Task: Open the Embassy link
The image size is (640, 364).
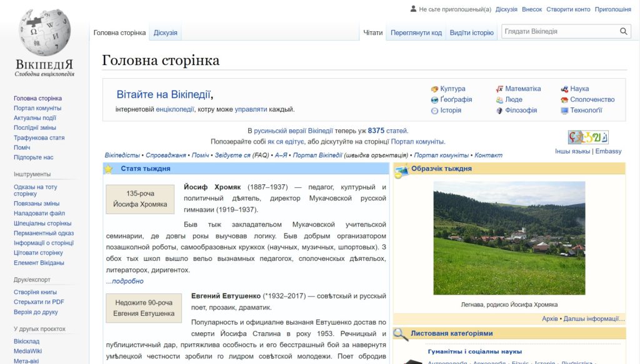Action: point(608,151)
